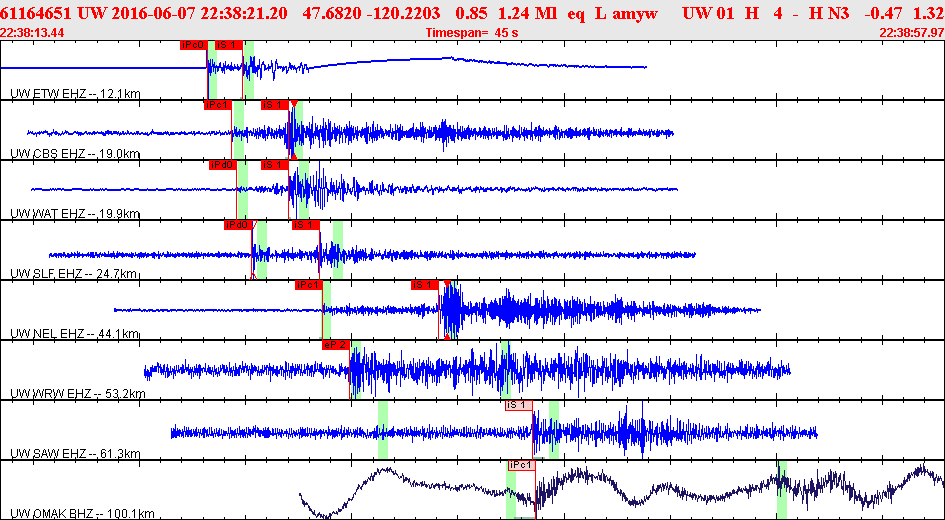Viewport: 945px width, 520px height.
Task: Click the iS 1 pick flag on CBS trace
Action: 275,105
